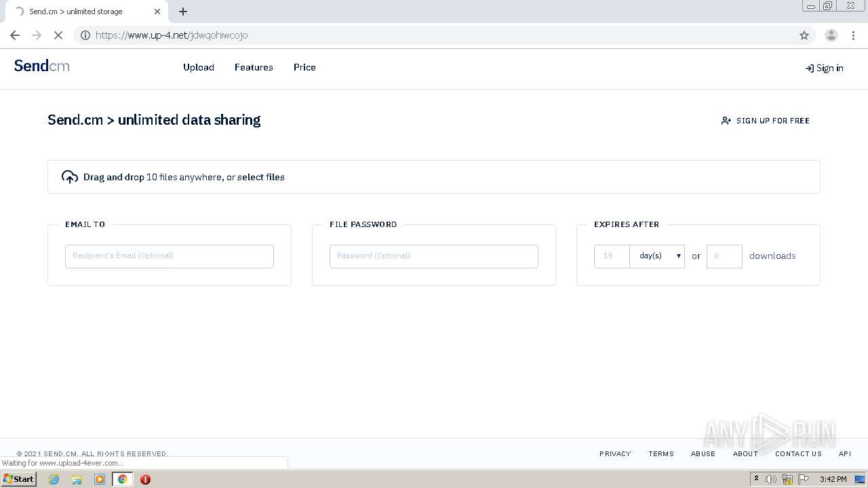Open the API footer link
The image size is (868, 488).
pos(845,454)
